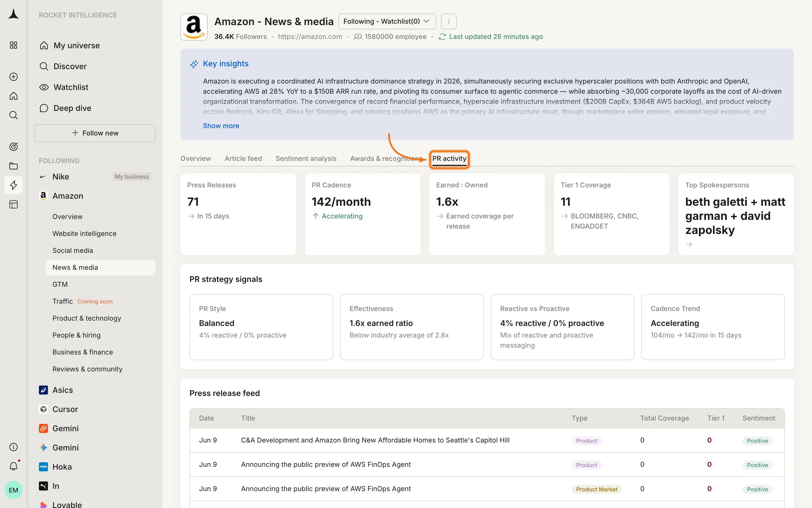Open the notifications bell icon
Image resolution: width=812 pixels, height=508 pixels.
point(14,466)
